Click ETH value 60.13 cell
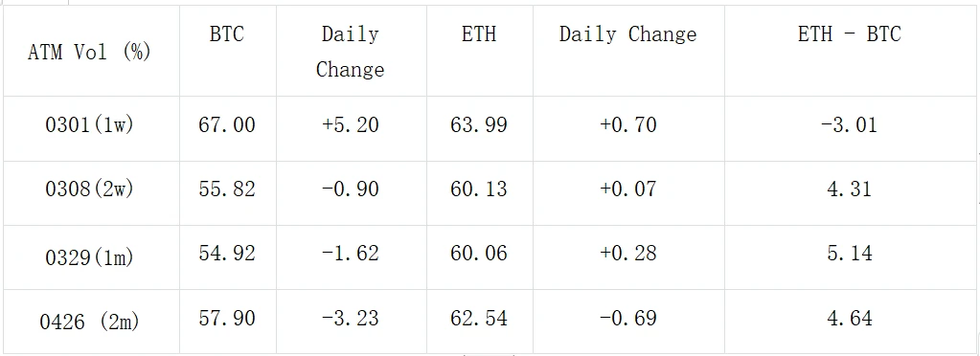Screen dimensions: 980x356 pos(479,189)
